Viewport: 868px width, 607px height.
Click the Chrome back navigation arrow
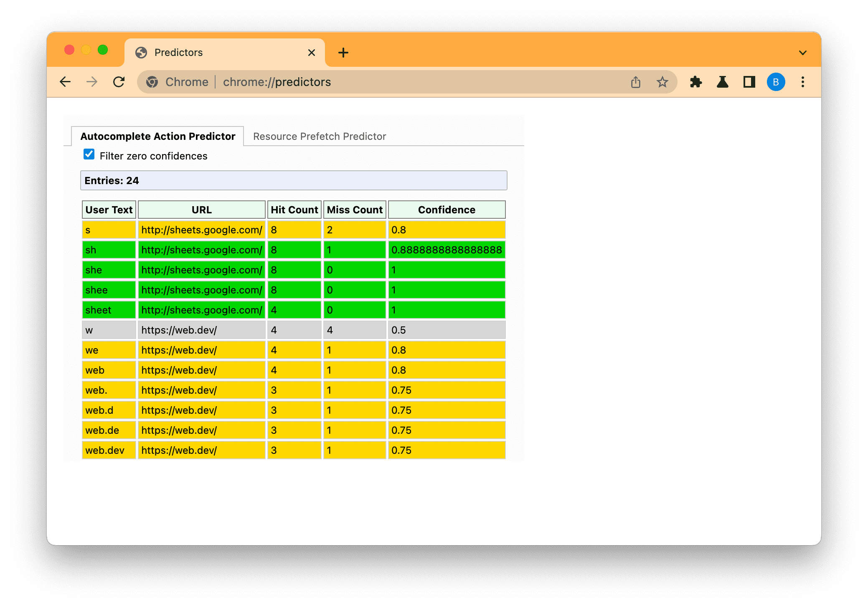point(66,82)
